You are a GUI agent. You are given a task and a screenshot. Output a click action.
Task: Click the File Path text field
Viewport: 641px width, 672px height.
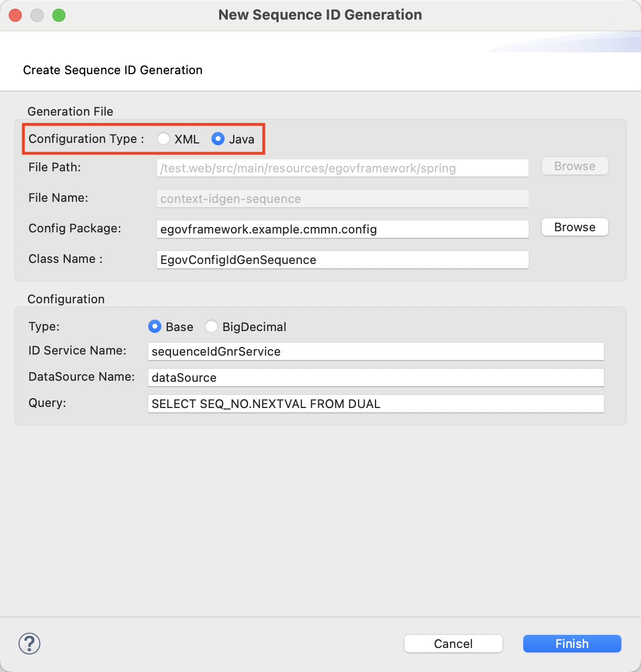click(x=342, y=168)
